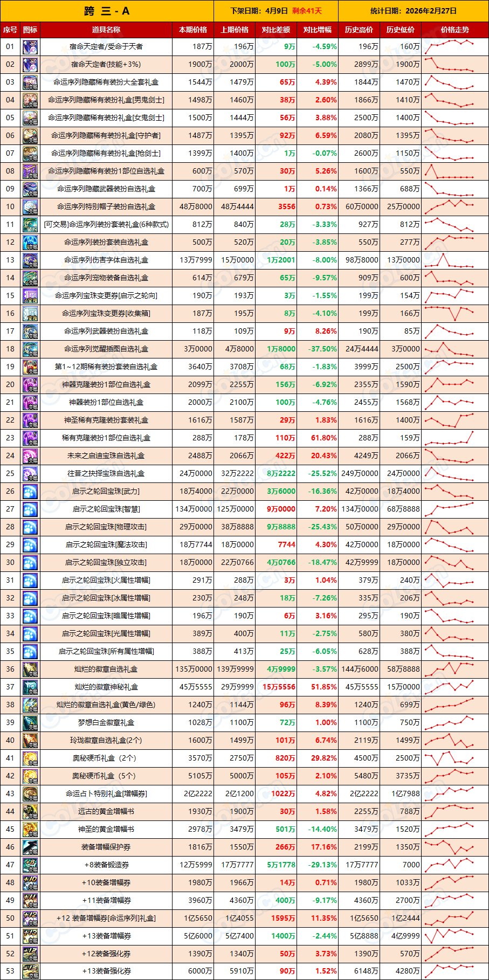Click the purple 神器克隆装扮1部位自选礼盒 icon

(30, 385)
